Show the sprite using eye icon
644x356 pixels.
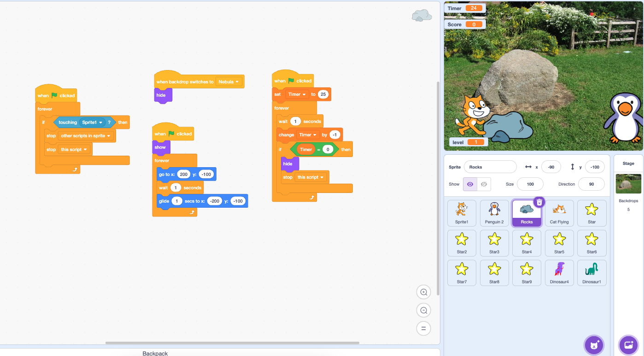click(x=470, y=184)
